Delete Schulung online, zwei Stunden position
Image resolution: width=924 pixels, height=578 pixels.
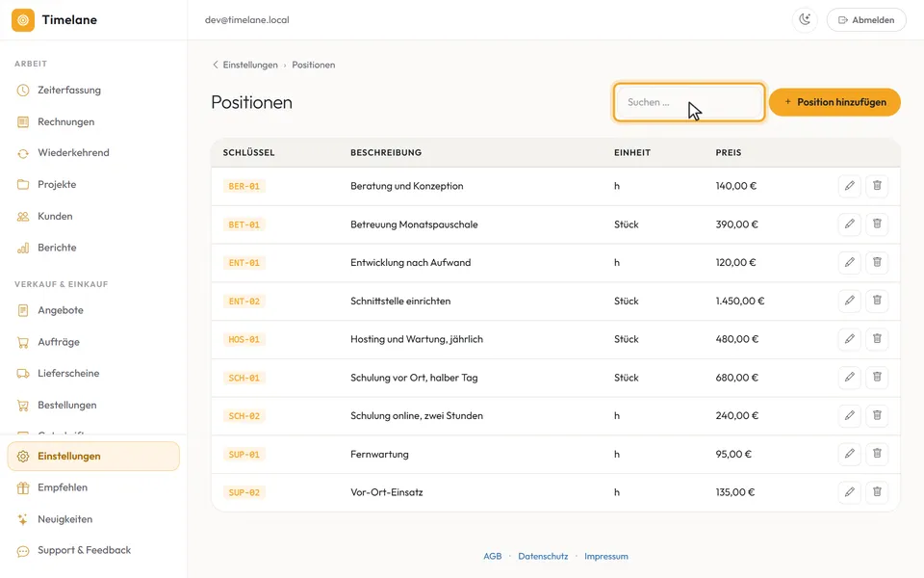pos(877,416)
